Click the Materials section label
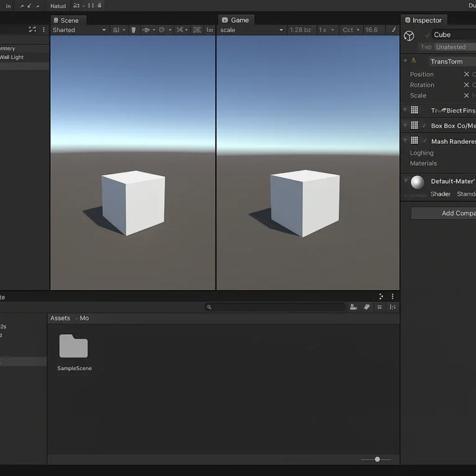Image resolution: width=476 pixels, height=476 pixels. (x=423, y=164)
